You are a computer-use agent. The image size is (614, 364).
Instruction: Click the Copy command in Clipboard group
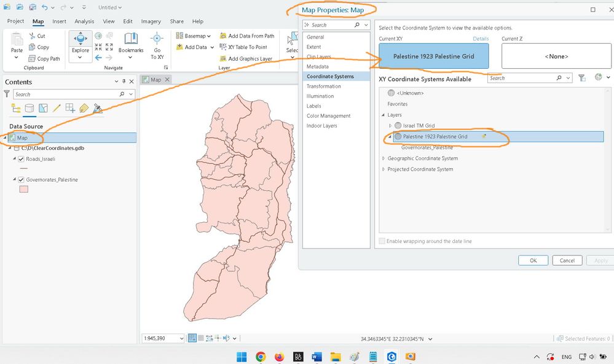pyautogui.click(x=39, y=47)
